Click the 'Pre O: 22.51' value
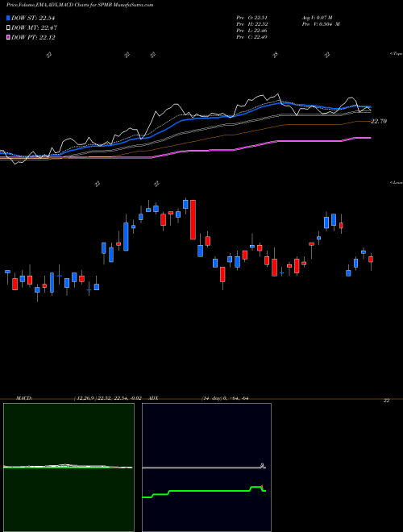 click(251, 18)
